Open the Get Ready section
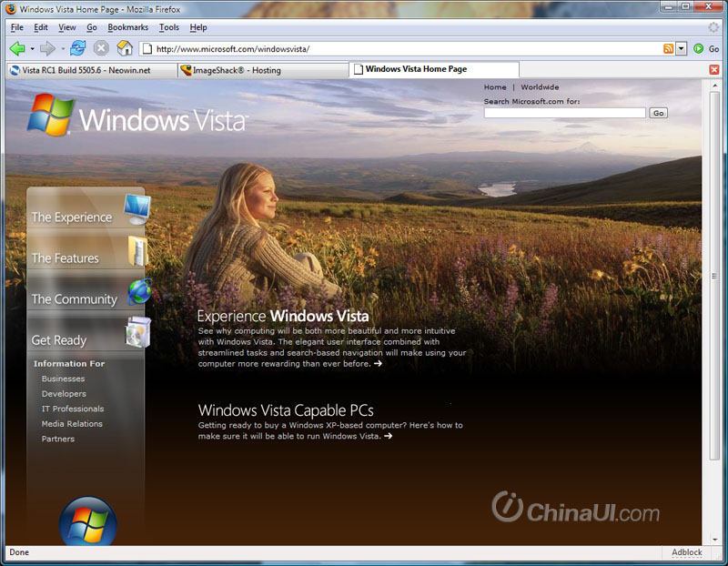This screenshot has width=728, height=566. [x=59, y=340]
